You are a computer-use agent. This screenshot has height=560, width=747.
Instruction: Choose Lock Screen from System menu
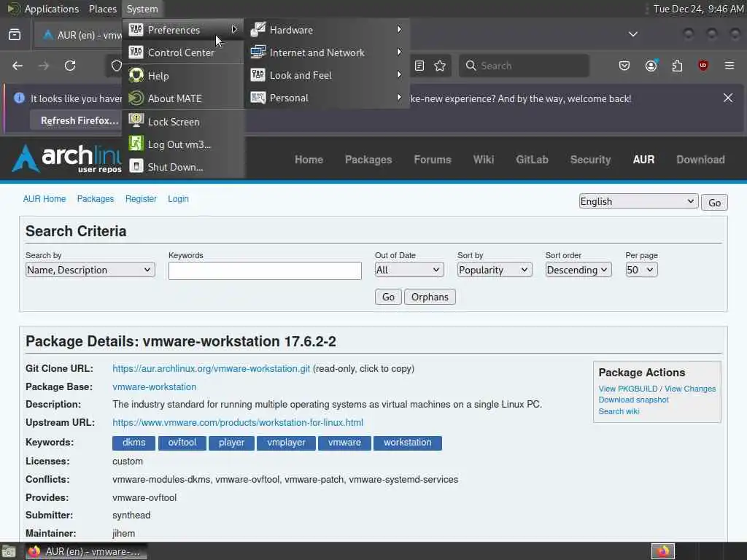coord(183,122)
